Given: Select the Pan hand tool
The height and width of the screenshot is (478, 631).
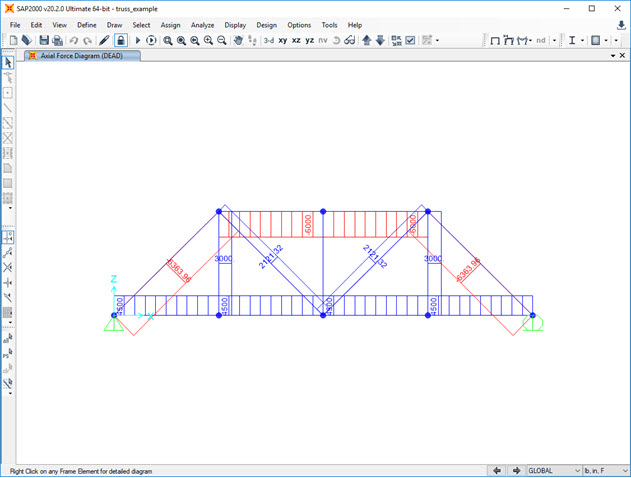Looking at the screenshot, I should point(238,40).
